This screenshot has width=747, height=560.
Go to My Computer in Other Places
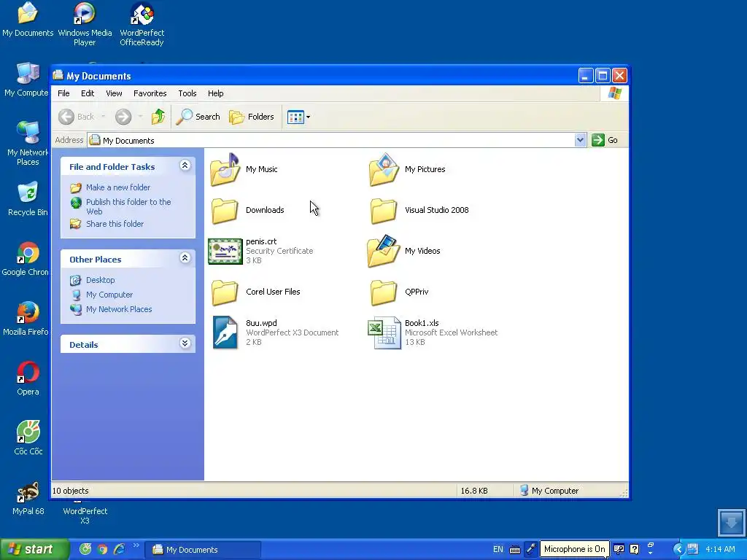point(109,295)
